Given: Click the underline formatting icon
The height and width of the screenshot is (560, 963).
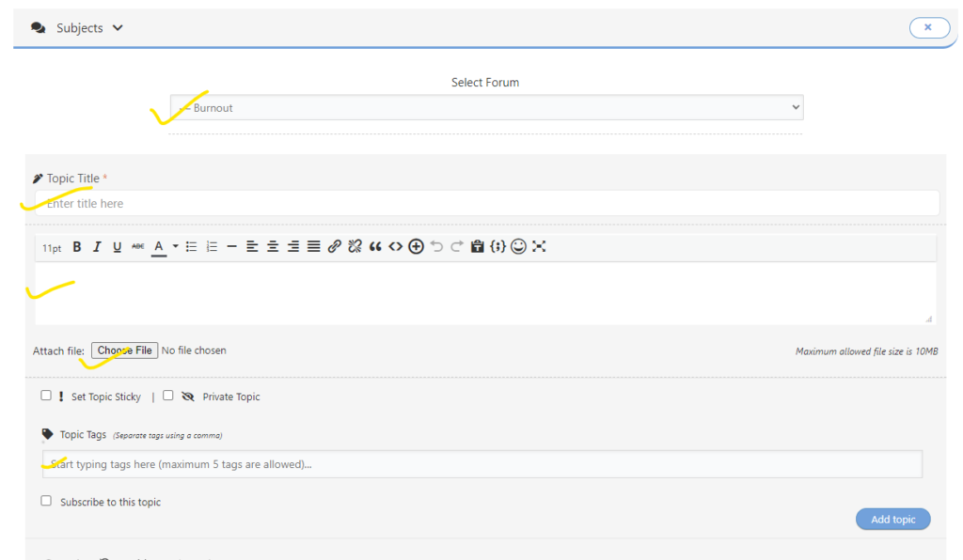Looking at the screenshot, I should point(117,247).
